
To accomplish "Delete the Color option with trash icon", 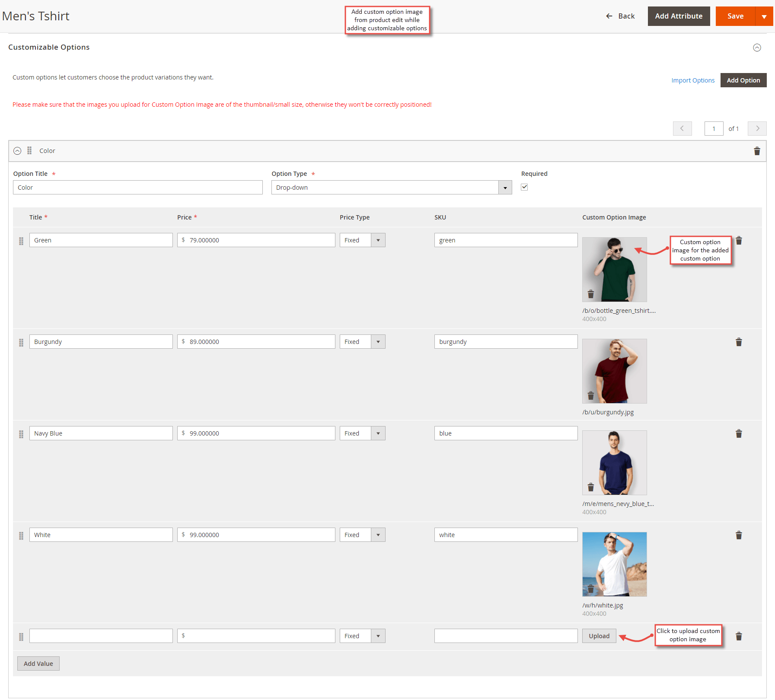I will pyautogui.click(x=757, y=151).
